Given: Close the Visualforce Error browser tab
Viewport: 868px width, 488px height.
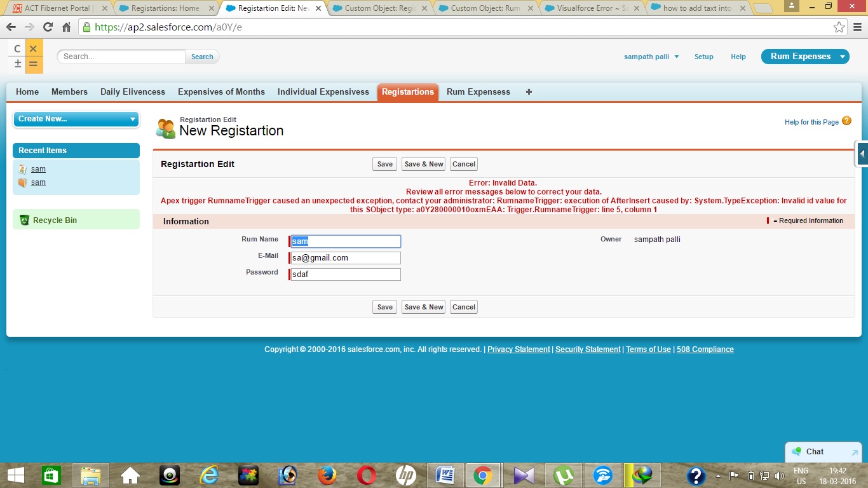Looking at the screenshot, I should click(637, 8).
